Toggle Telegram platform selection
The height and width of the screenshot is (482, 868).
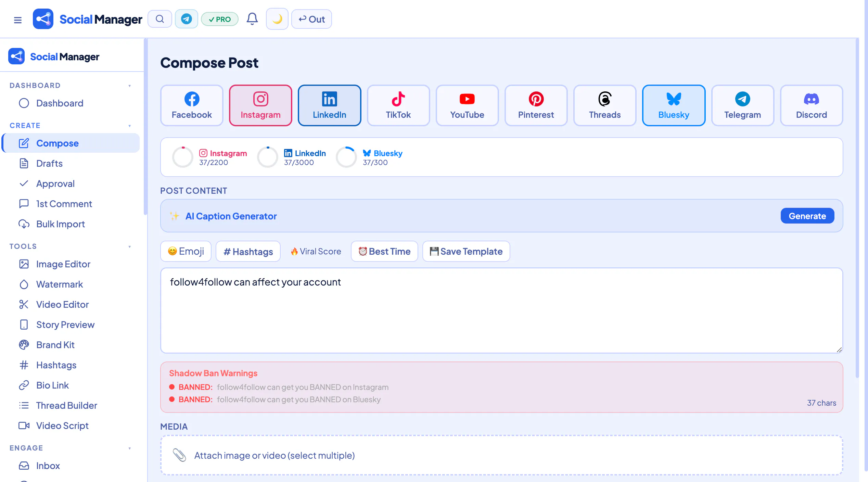[743, 105]
